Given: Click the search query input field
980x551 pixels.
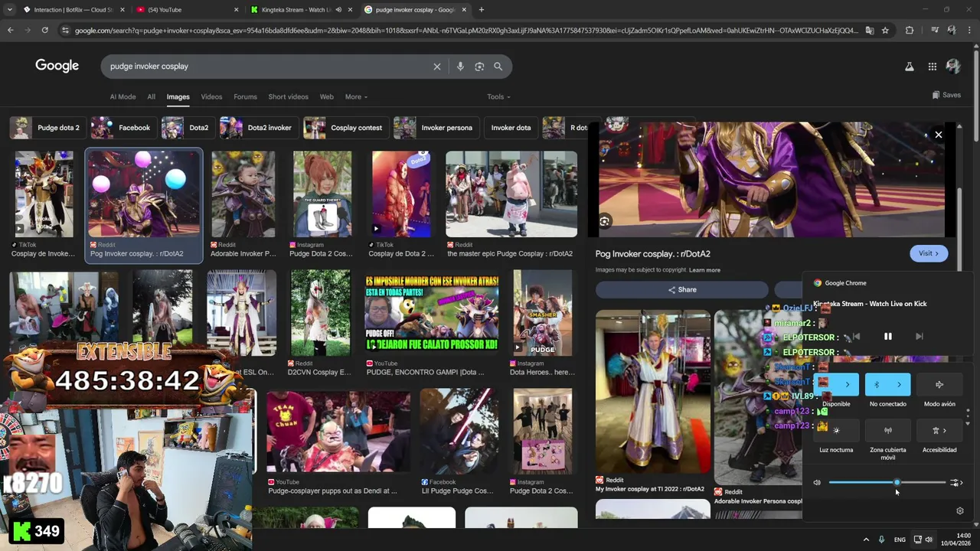Looking at the screenshot, I should point(268,67).
